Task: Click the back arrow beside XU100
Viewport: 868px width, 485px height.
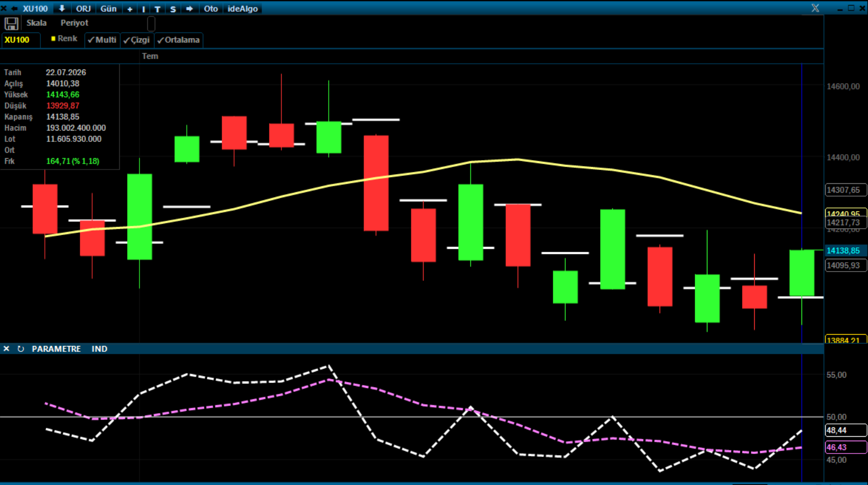Action: 14,8
